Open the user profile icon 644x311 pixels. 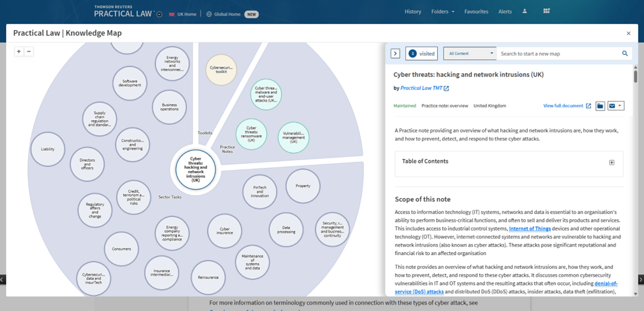coord(525,12)
